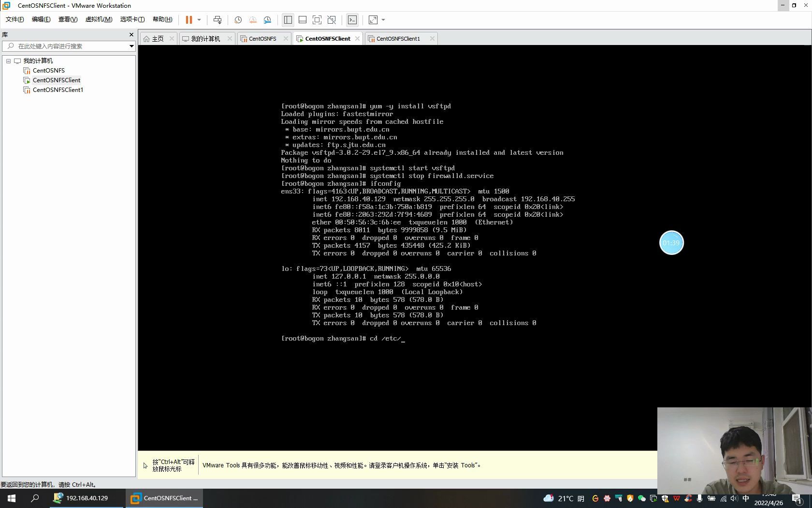Image resolution: width=812 pixels, height=508 pixels.
Task: Open the power options dropdown arrow
Action: click(x=199, y=20)
